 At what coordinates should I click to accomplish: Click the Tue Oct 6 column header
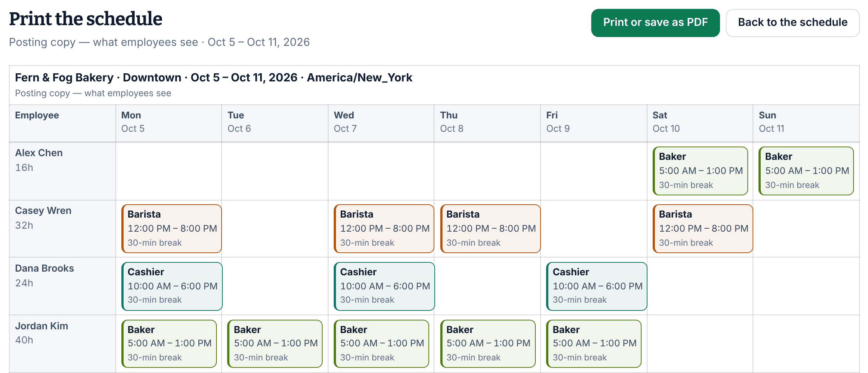click(275, 123)
